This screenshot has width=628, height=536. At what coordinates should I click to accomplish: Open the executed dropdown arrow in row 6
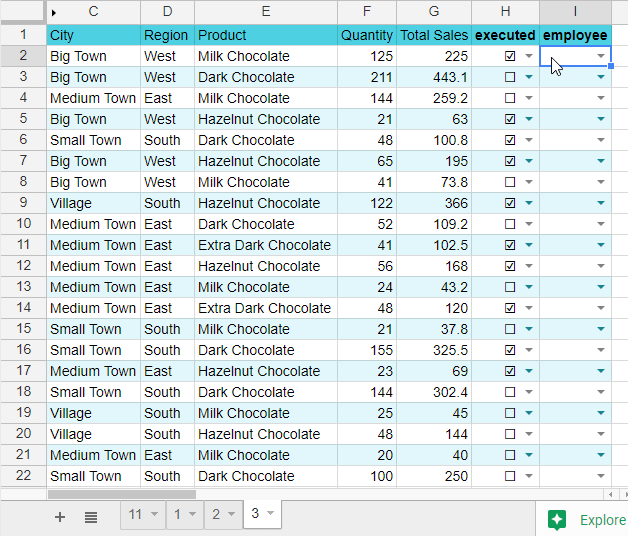tap(528, 141)
